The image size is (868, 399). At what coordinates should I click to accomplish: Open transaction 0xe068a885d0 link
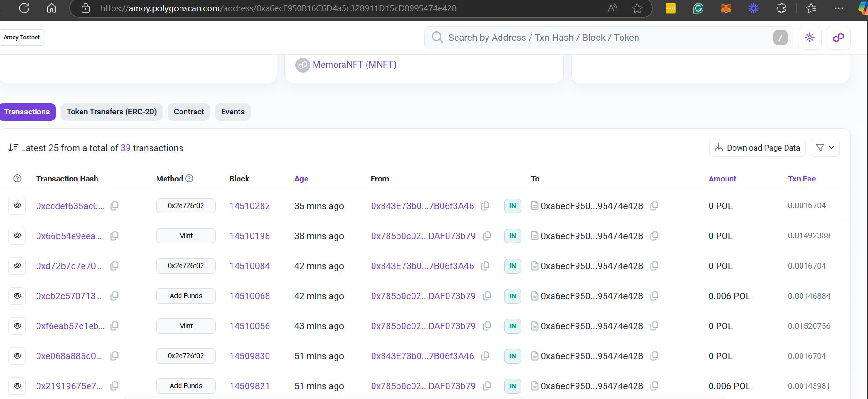coord(69,356)
